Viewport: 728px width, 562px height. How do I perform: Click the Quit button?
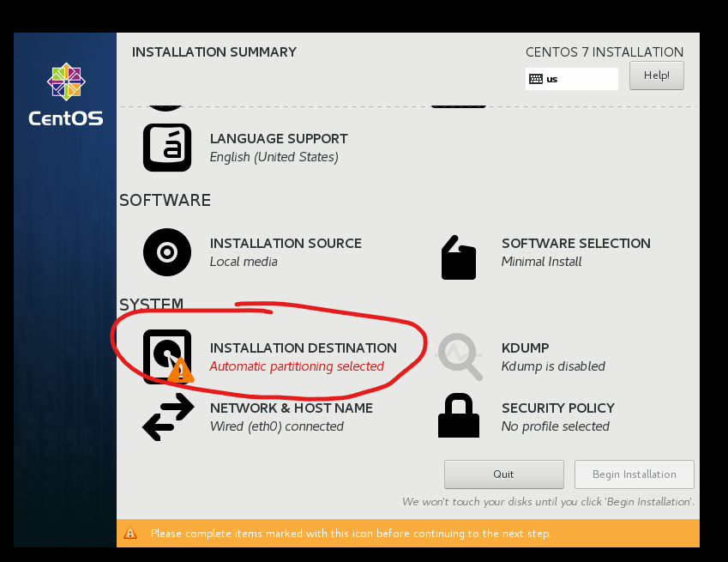tap(503, 474)
